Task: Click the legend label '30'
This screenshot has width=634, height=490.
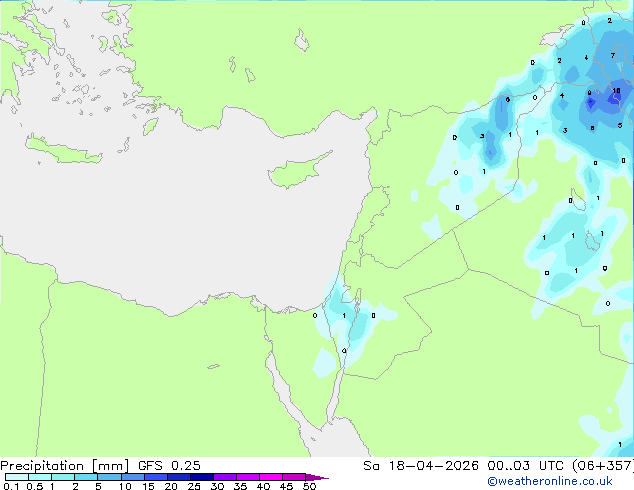Action: 217,486
